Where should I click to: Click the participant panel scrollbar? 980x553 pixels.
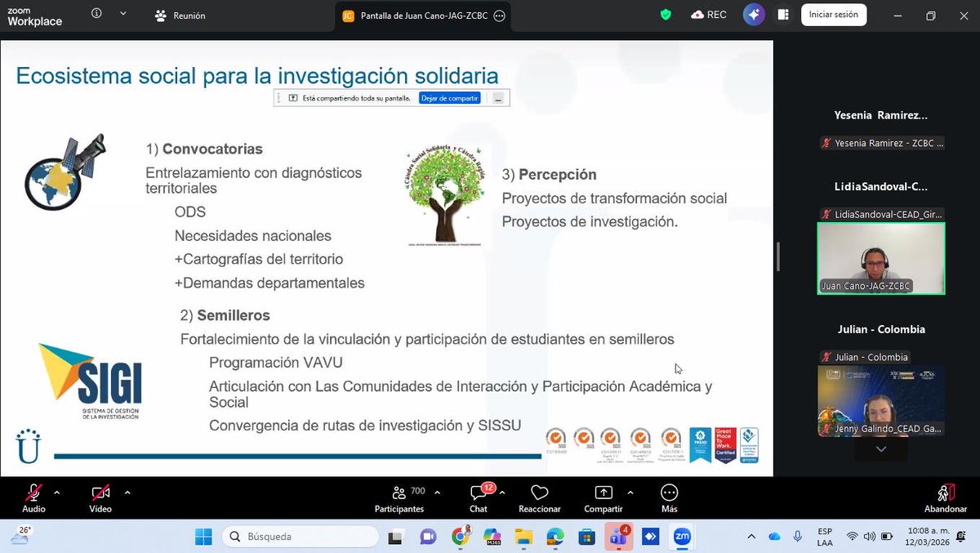pyautogui.click(x=777, y=256)
